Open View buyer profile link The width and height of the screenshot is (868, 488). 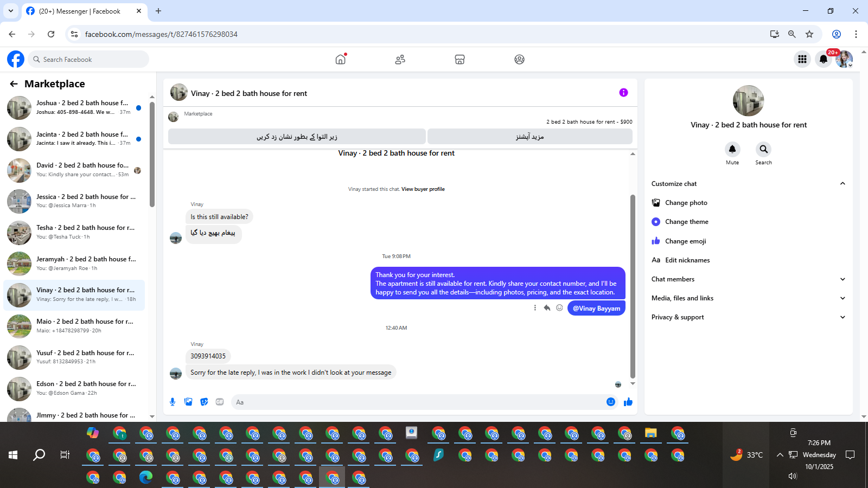tap(423, 189)
